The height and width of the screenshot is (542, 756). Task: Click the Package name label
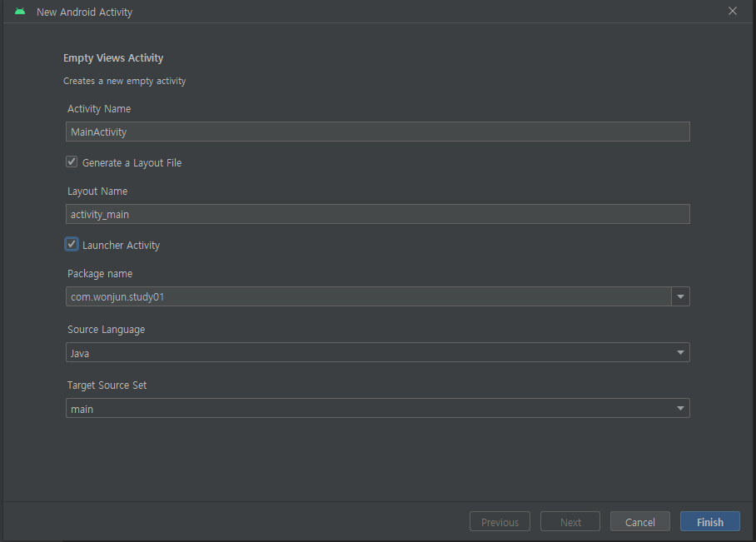pyautogui.click(x=100, y=274)
